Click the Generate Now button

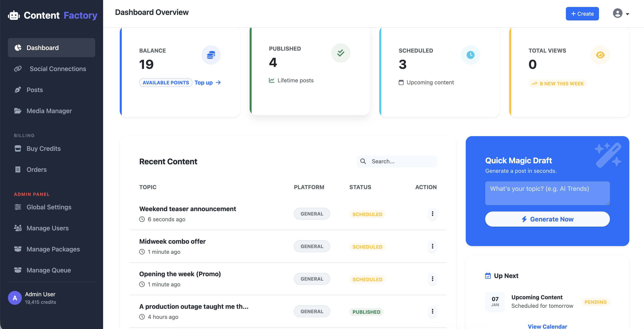pos(547,219)
